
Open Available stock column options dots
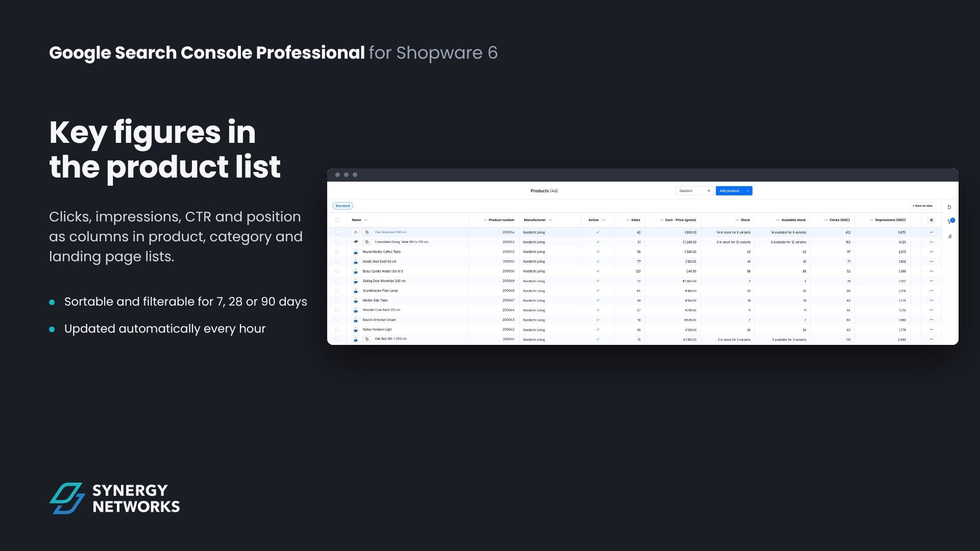(778, 220)
